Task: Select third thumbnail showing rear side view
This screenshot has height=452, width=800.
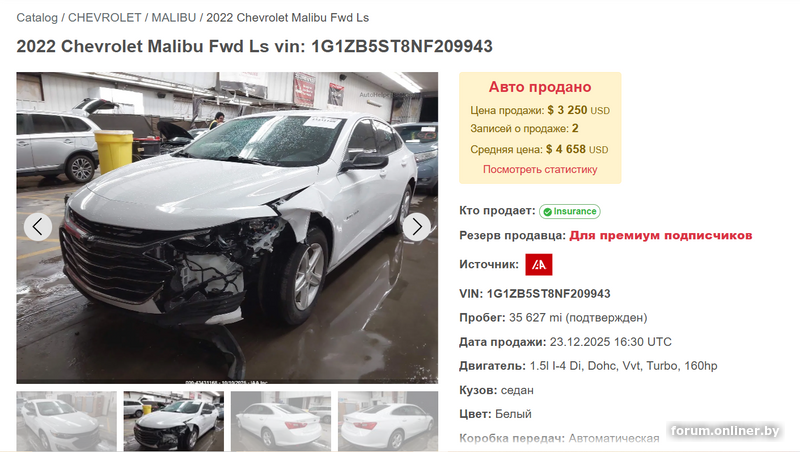Action: (x=281, y=421)
